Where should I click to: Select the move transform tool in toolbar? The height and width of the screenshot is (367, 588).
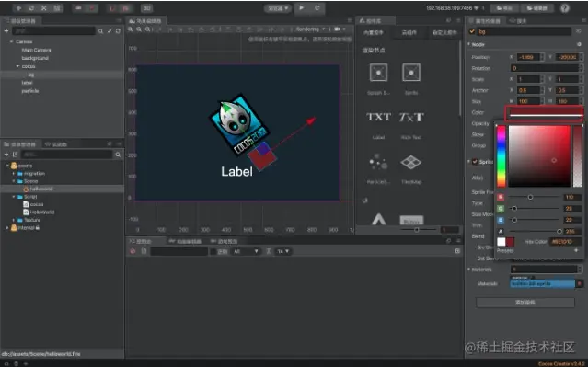pyautogui.click(x=18, y=8)
